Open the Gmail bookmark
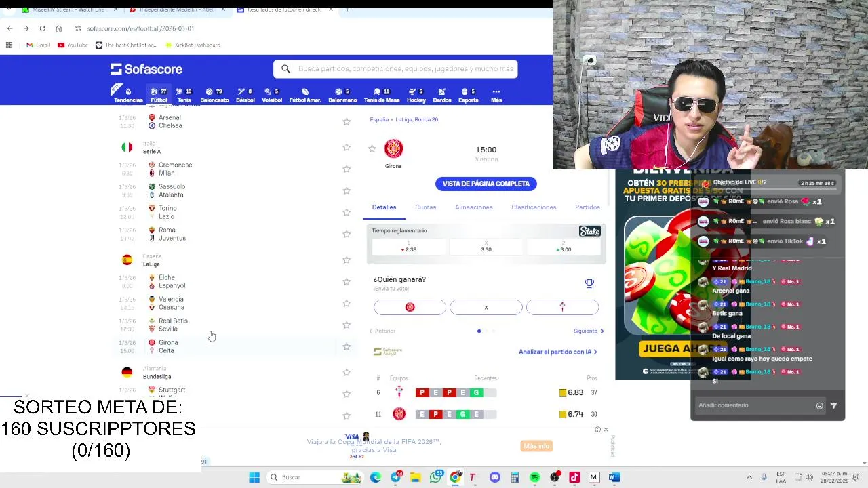This screenshot has height=488, width=868. tap(38, 45)
